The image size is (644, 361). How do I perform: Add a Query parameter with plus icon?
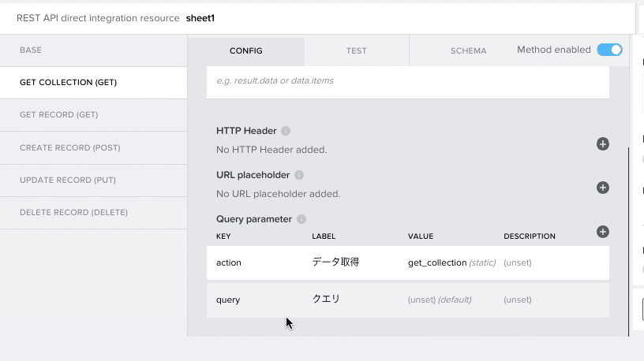(602, 232)
